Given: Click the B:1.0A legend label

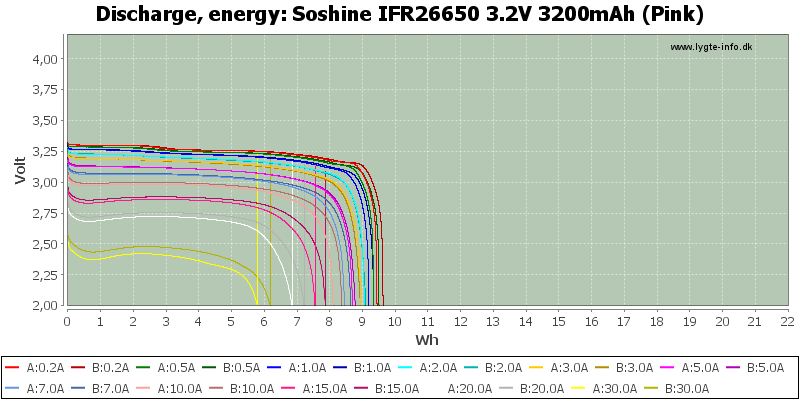Looking at the screenshot, I should pyautogui.click(x=372, y=367).
